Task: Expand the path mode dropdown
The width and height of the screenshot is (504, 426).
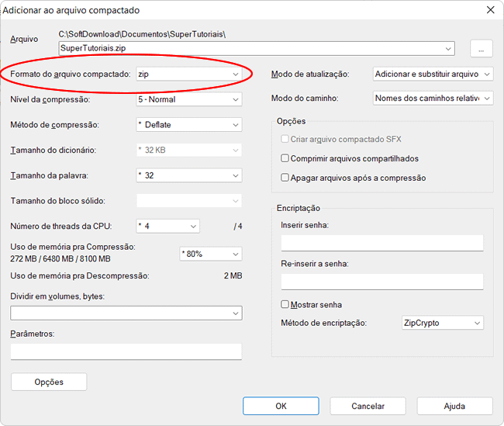Action: pyautogui.click(x=432, y=99)
